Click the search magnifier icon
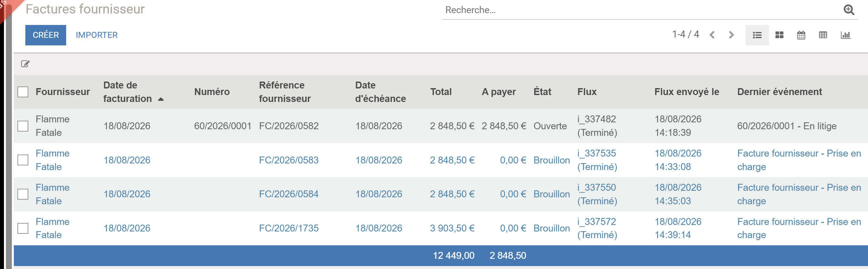This screenshot has width=868, height=269. click(x=849, y=10)
